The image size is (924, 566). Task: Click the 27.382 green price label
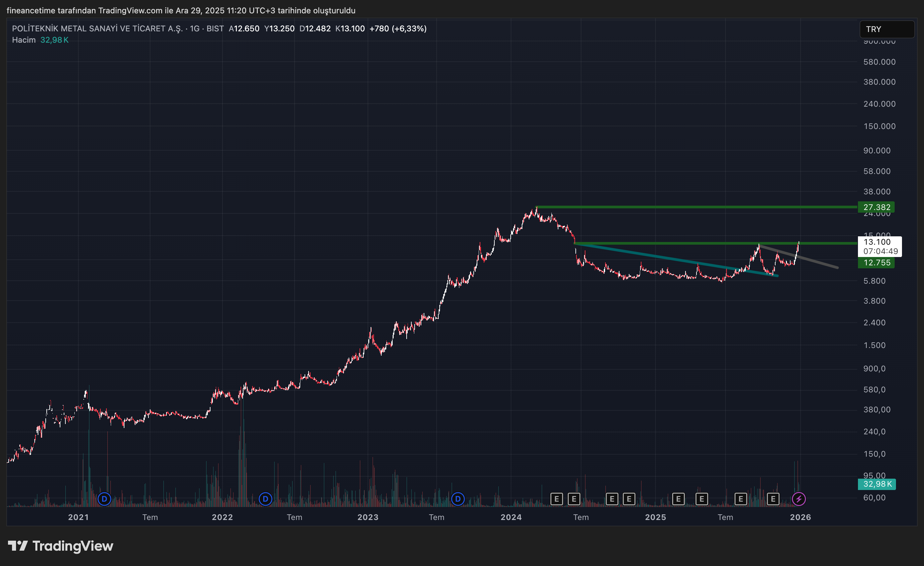pos(876,207)
